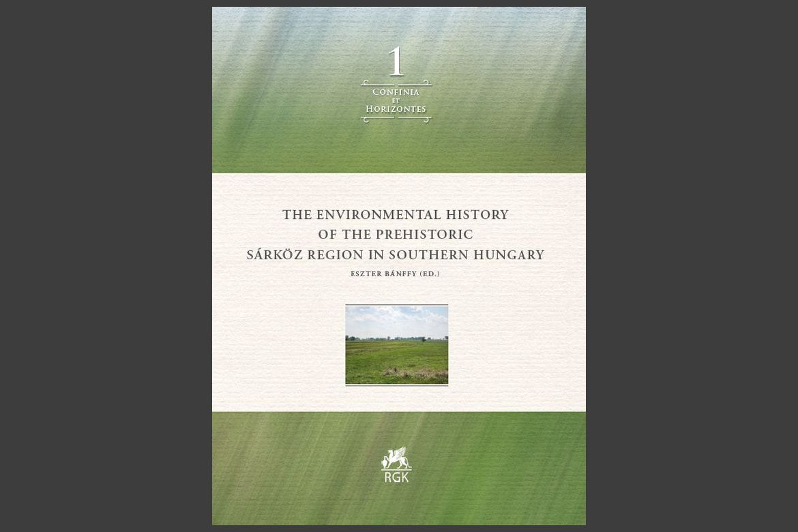Click the RGK griffin logo
Viewport: 798px width, 532px height.
pos(396,458)
